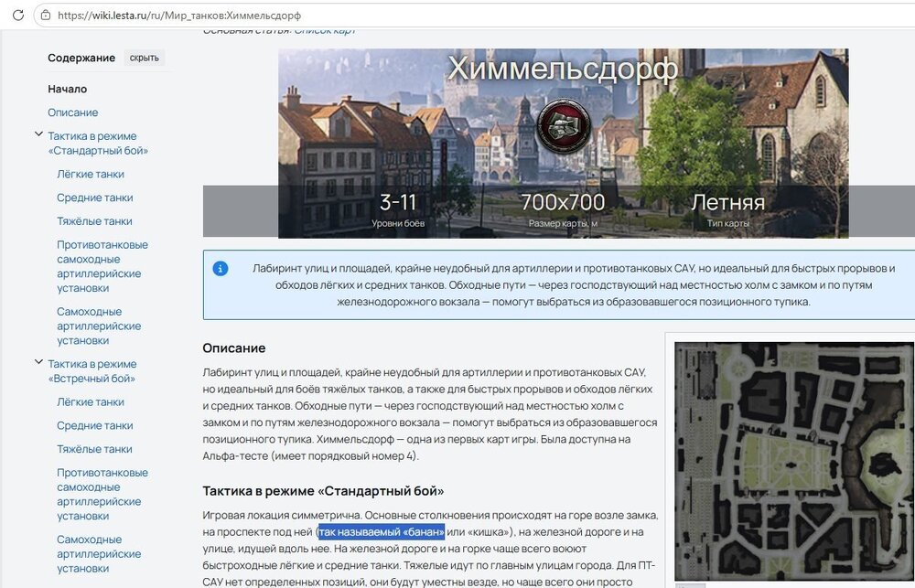
Task: Click the «Содержание» sidebar title
Action: click(x=81, y=58)
